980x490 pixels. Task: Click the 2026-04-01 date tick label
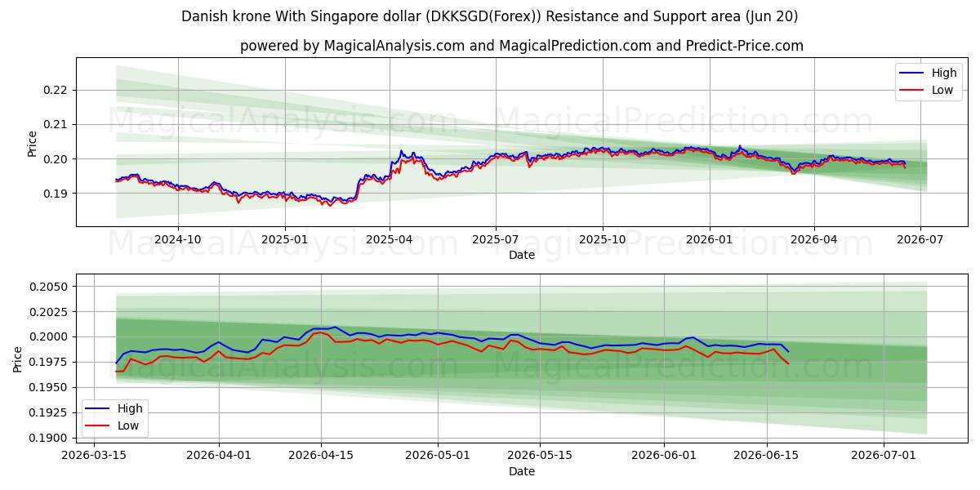pyautogui.click(x=219, y=456)
